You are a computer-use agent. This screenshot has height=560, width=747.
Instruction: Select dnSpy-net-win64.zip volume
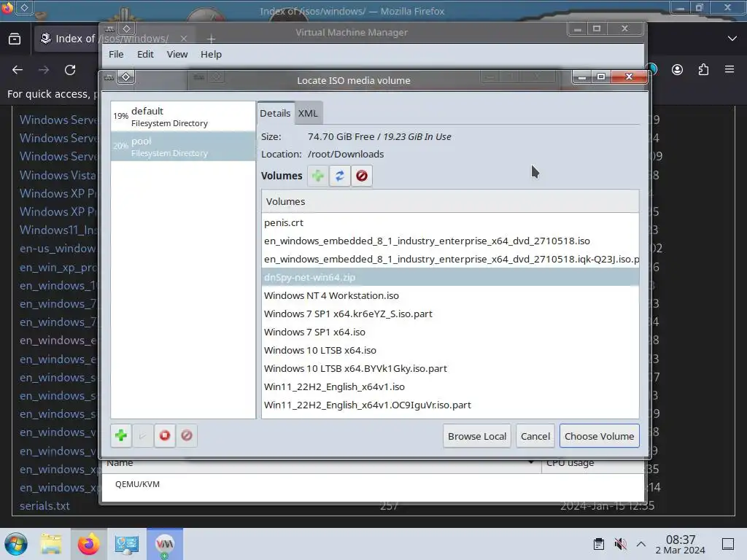click(450, 277)
